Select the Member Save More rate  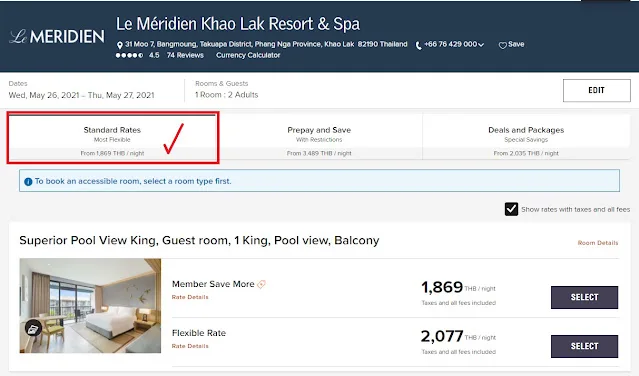[584, 297]
